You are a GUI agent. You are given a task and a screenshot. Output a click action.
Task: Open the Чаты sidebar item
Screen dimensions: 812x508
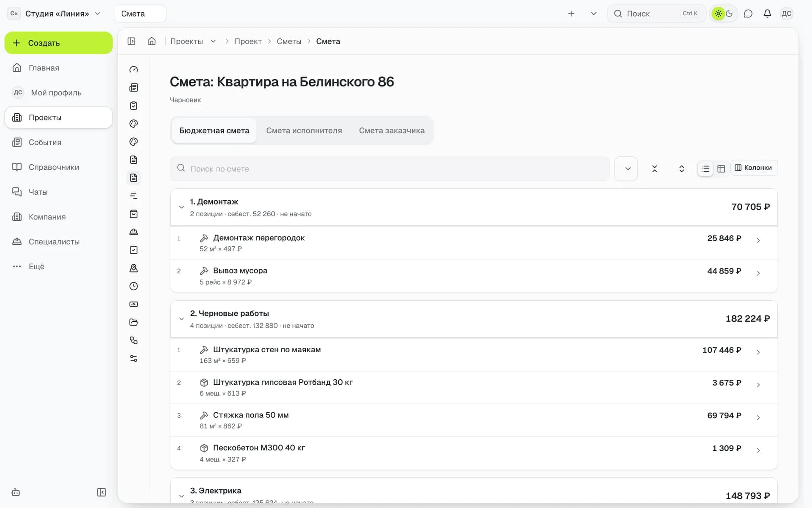pyautogui.click(x=58, y=192)
